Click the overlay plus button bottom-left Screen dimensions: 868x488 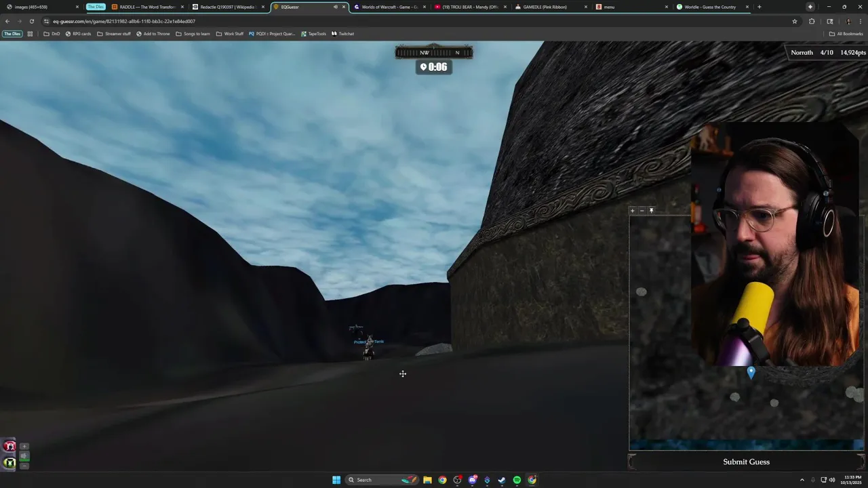pyautogui.click(x=24, y=447)
